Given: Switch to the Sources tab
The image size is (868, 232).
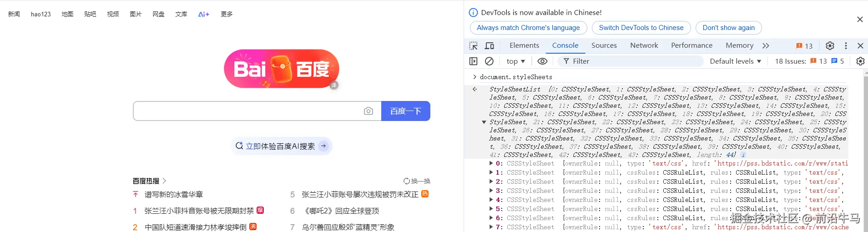Looking at the screenshot, I should point(604,45).
